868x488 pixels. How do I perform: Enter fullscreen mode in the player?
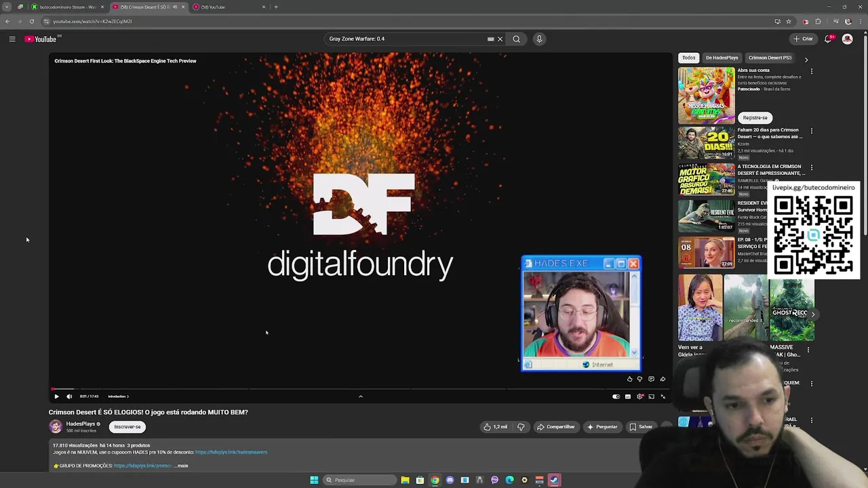pyautogui.click(x=663, y=396)
